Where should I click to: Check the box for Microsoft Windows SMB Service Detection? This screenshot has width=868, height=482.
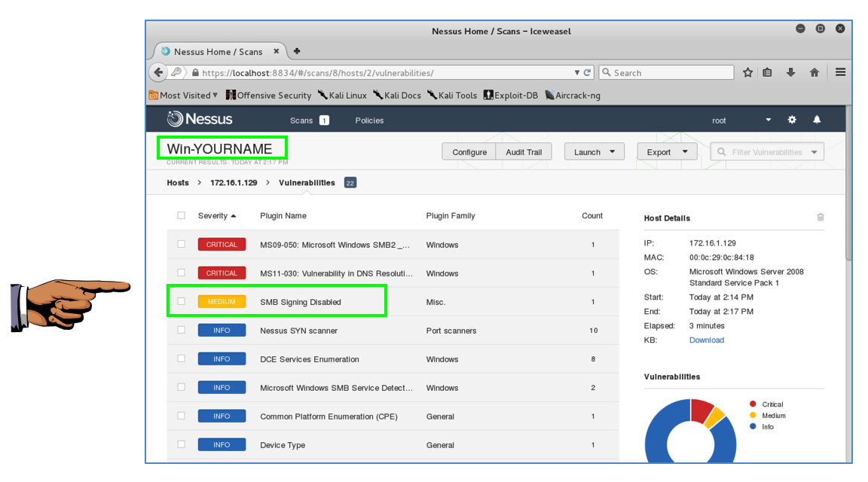coord(181,387)
